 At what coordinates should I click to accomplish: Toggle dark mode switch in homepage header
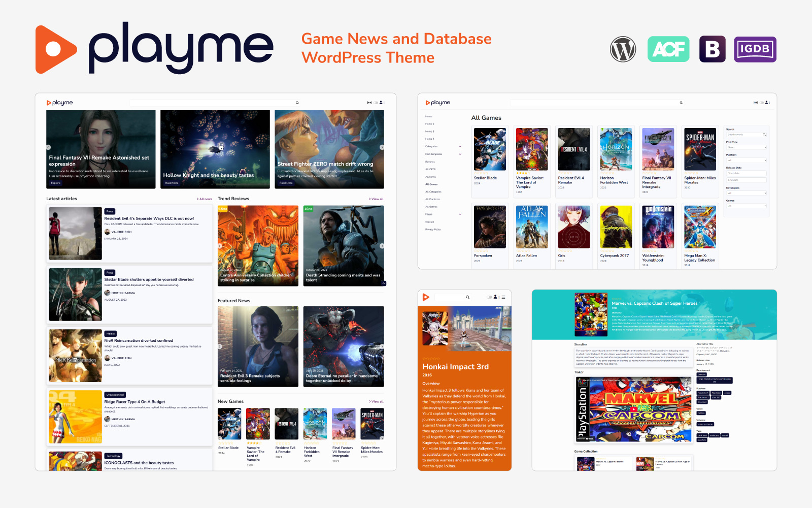point(376,103)
